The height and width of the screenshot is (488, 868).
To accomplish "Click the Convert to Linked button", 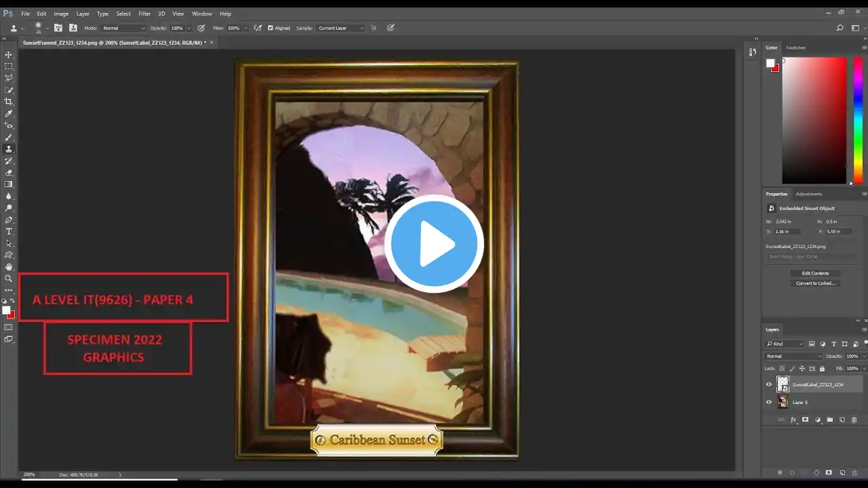I will pyautogui.click(x=815, y=283).
